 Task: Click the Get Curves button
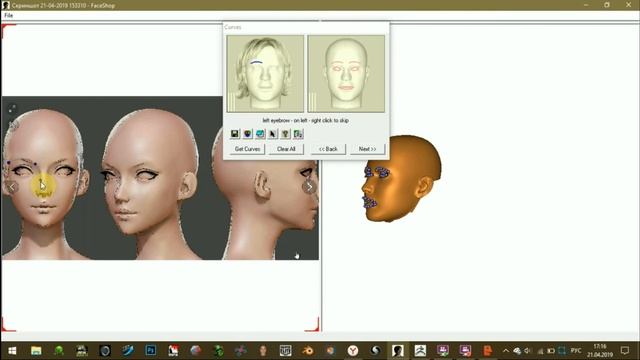tap(247, 149)
